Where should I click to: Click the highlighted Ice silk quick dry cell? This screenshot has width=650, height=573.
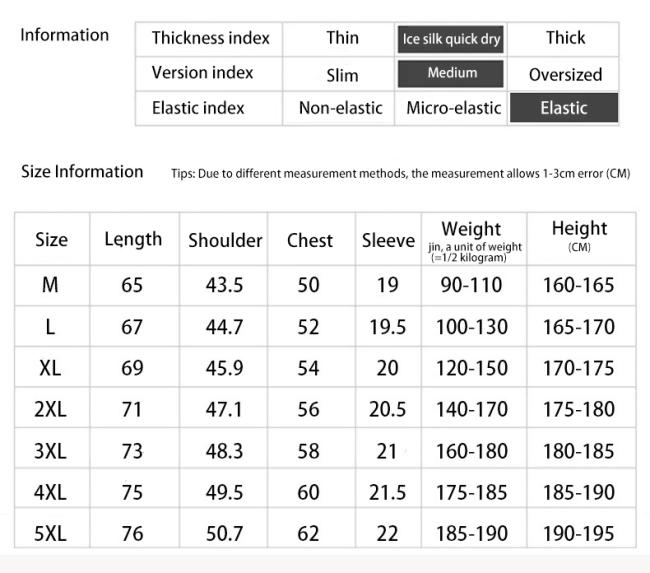[x=451, y=39]
